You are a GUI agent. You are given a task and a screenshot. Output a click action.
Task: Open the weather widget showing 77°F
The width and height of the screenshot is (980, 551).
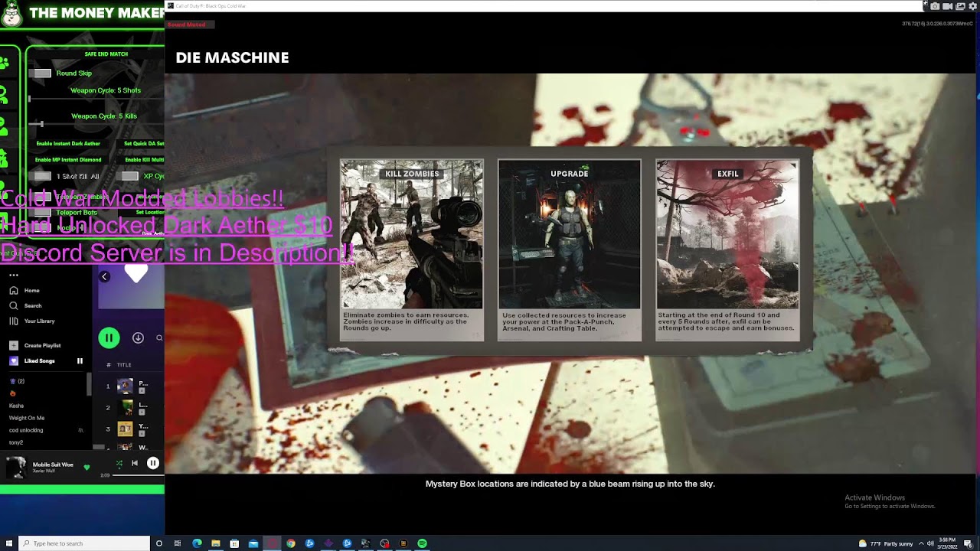tap(886, 544)
